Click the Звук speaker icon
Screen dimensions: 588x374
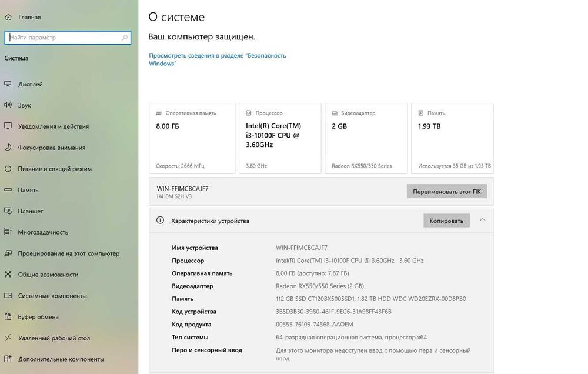point(8,105)
